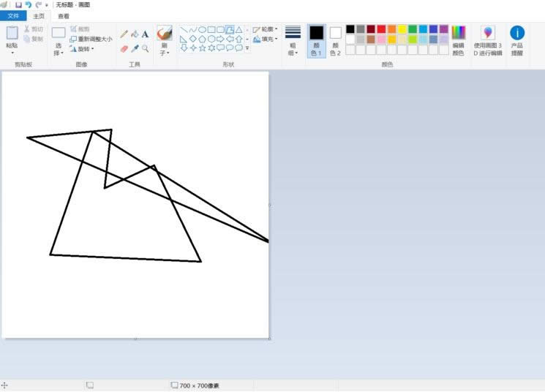Viewport: 545px width, 392px height.
Task: Choose the Fill with color bucket
Action: [135, 34]
